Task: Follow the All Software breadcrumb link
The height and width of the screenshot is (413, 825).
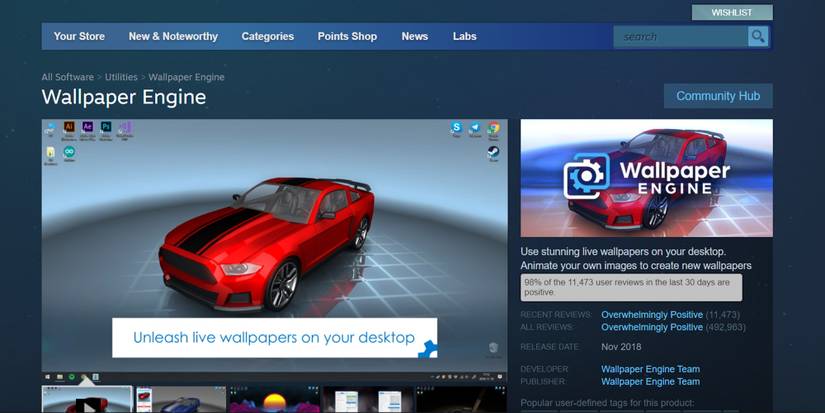Action: point(67,77)
